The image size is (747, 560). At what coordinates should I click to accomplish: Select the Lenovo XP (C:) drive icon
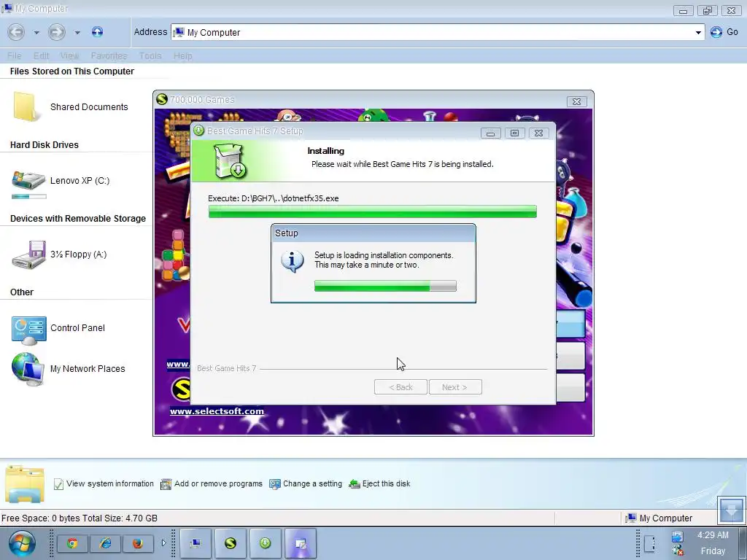[28, 181]
